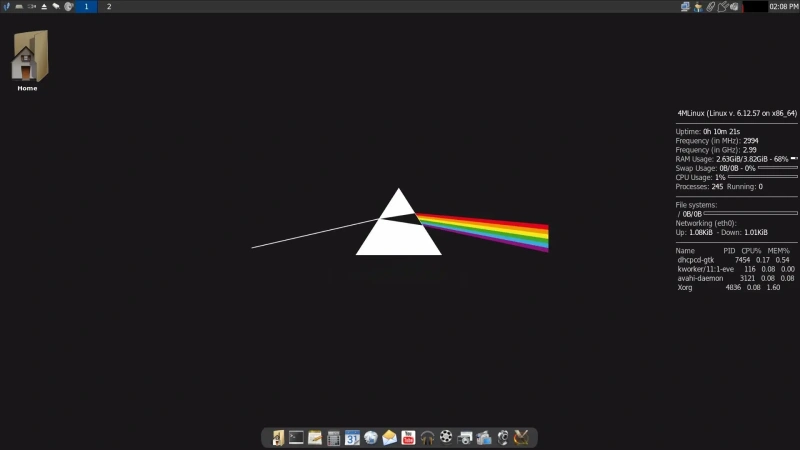Screen dimensions: 800x450
Task: Open the calendar icon in dock
Action: point(352,437)
